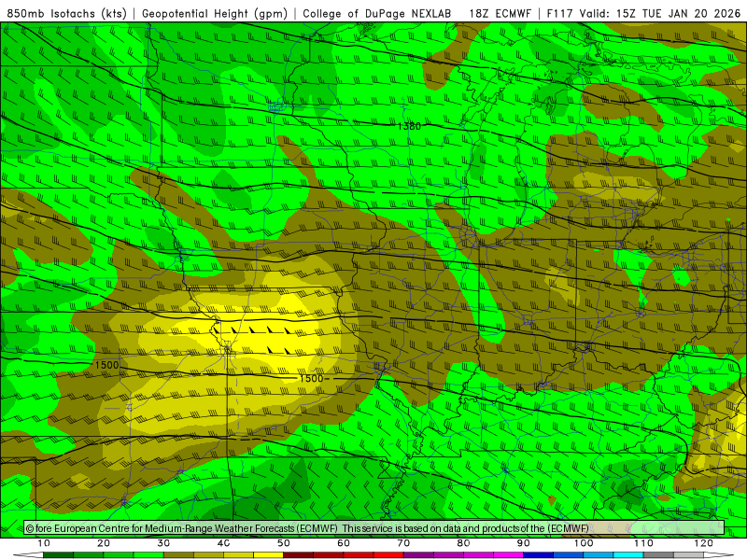The height and width of the screenshot is (560, 747).
Task: Click the '50' color bar label
Action: tap(284, 543)
